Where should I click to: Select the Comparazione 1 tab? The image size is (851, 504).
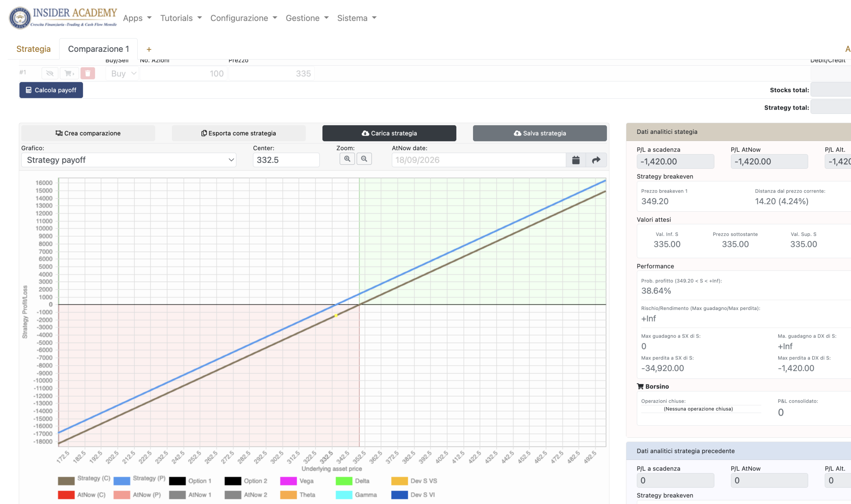pos(98,49)
